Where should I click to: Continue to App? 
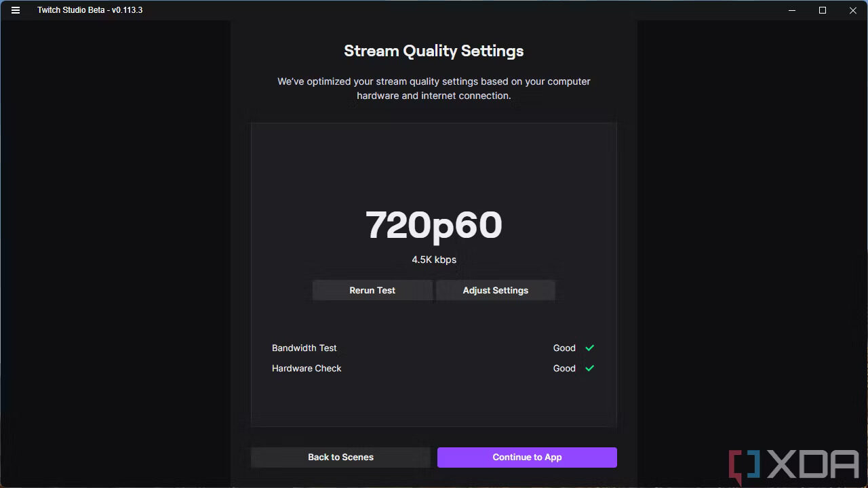pyautogui.click(x=527, y=457)
